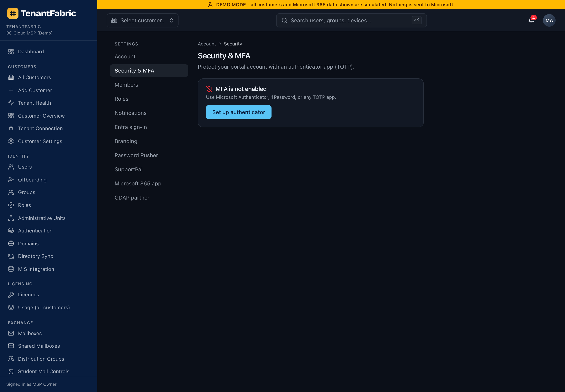Click the Domains globe icon
This screenshot has width=565, height=392.
pos(11,243)
